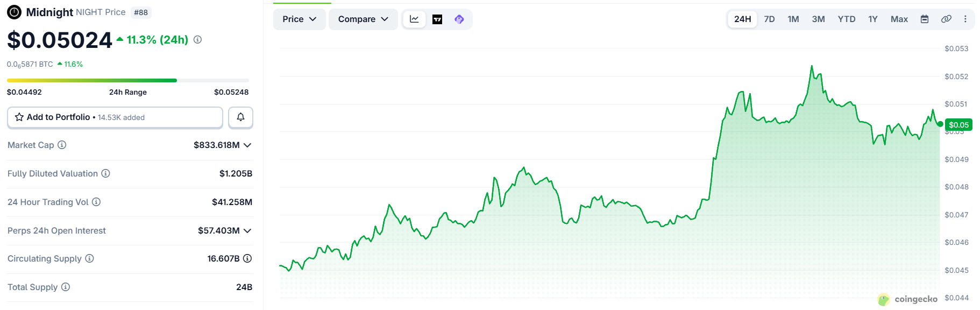Open Market Cap info tooltip icon
This screenshot has width=980, height=310.
point(62,145)
